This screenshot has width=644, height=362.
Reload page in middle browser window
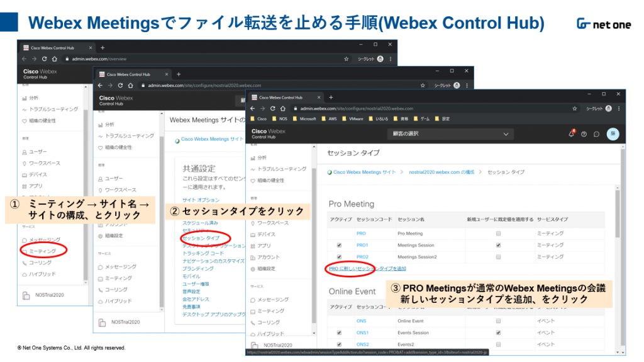[x=120, y=86]
